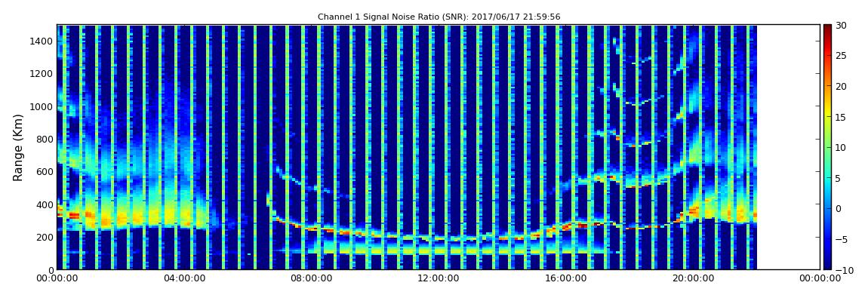Click the 'Range (Km)' y-axis label

click(x=17, y=146)
